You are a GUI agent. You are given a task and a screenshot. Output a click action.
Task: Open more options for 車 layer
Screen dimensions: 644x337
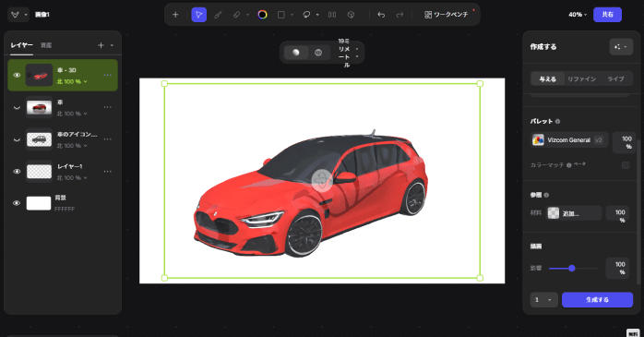point(108,107)
